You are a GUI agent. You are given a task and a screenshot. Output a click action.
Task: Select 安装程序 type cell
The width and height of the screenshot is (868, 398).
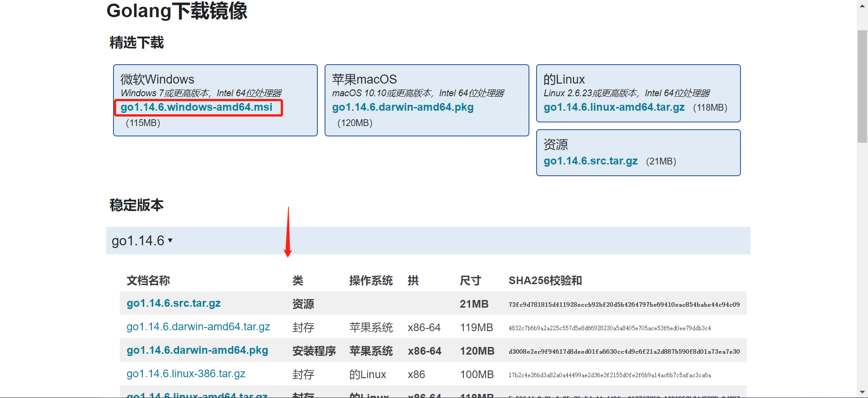314,351
